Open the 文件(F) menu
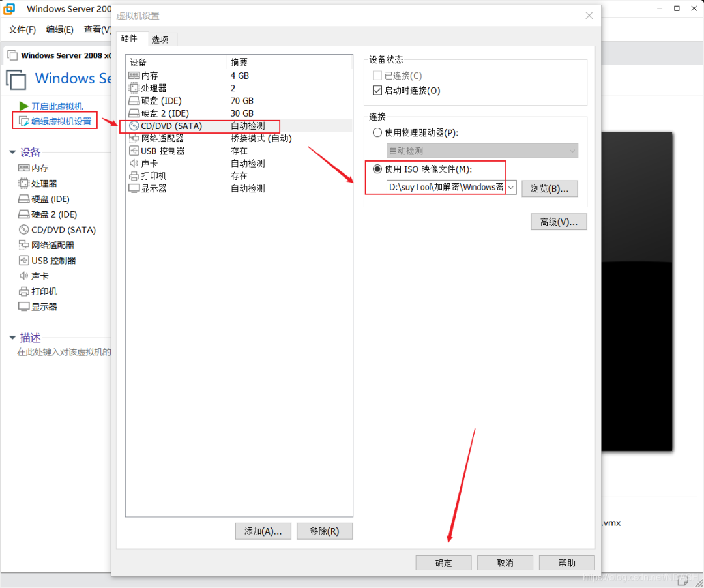This screenshot has height=588, width=704. 22,29
